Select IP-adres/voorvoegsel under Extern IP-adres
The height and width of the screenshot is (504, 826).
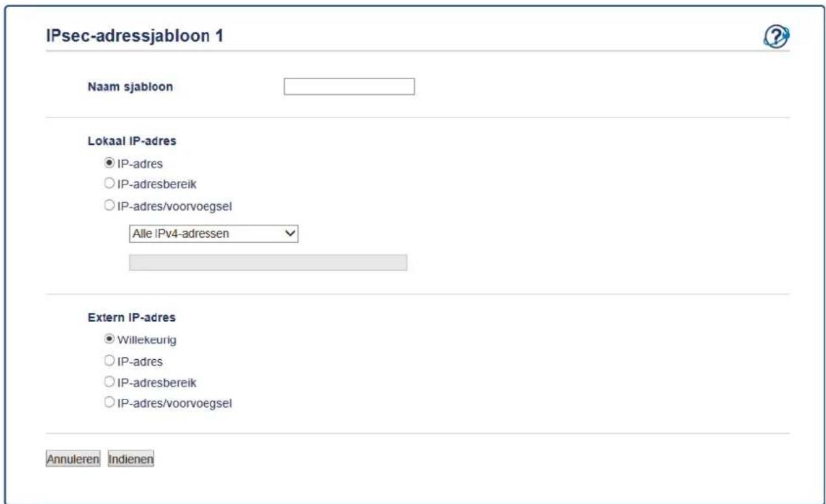[x=109, y=403]
